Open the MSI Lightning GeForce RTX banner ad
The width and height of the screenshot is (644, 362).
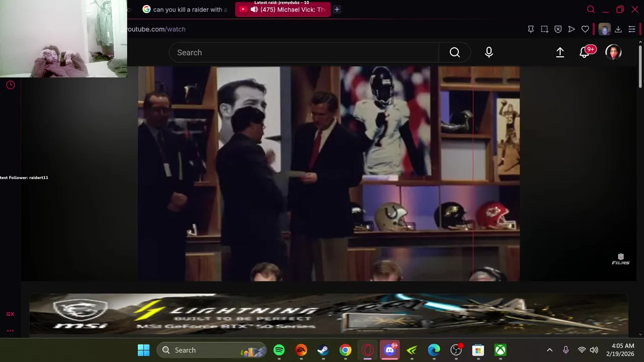[329, 314]
